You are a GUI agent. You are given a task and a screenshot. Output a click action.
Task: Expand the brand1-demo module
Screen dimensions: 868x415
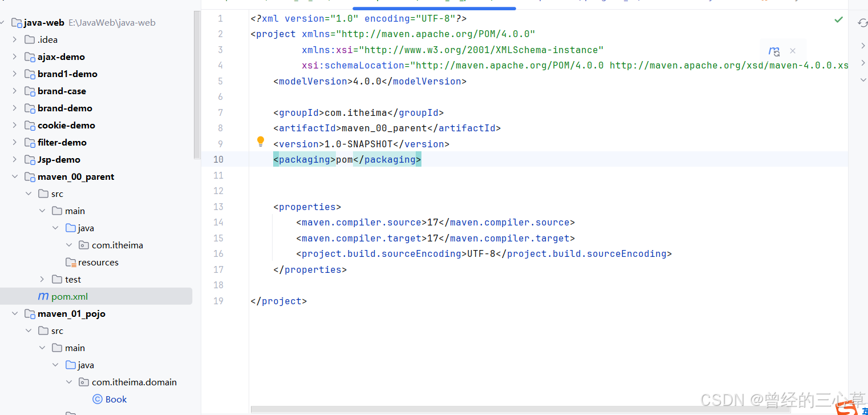click(15, 74)
